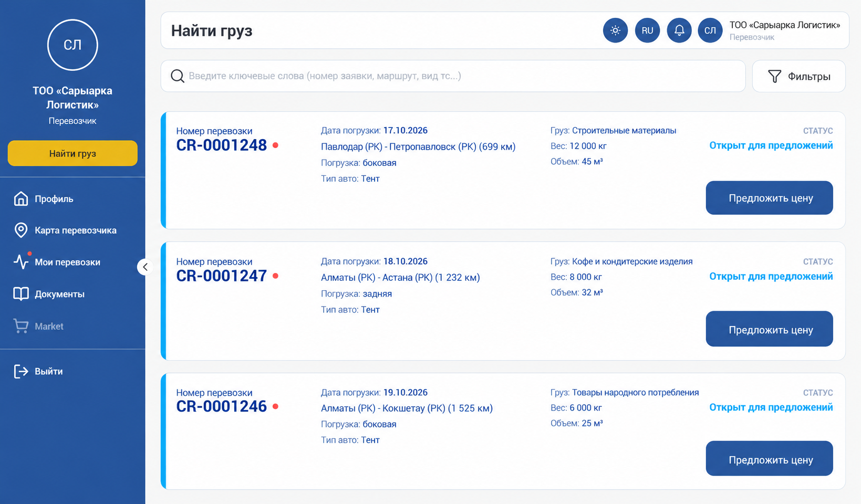Open the Фильтры filter panel
The width and height of the screenshot is (861, 504).
[x=798, y=76]
